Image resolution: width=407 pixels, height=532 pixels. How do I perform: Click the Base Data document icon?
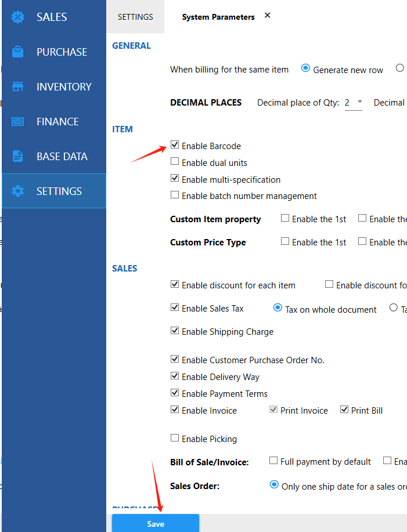[18, 156]
